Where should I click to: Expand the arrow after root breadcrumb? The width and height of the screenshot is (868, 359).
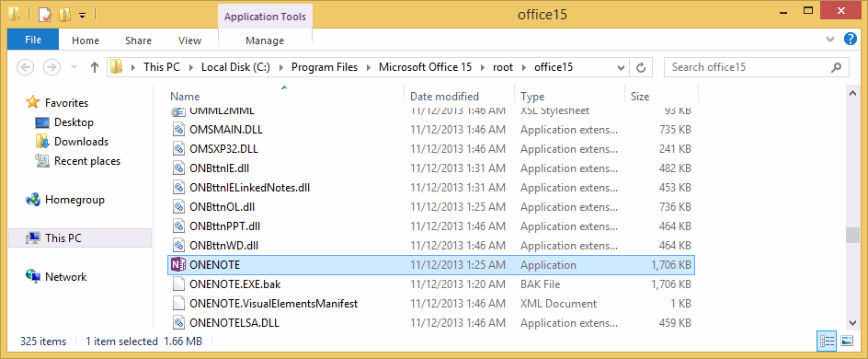tap(524, 67)
